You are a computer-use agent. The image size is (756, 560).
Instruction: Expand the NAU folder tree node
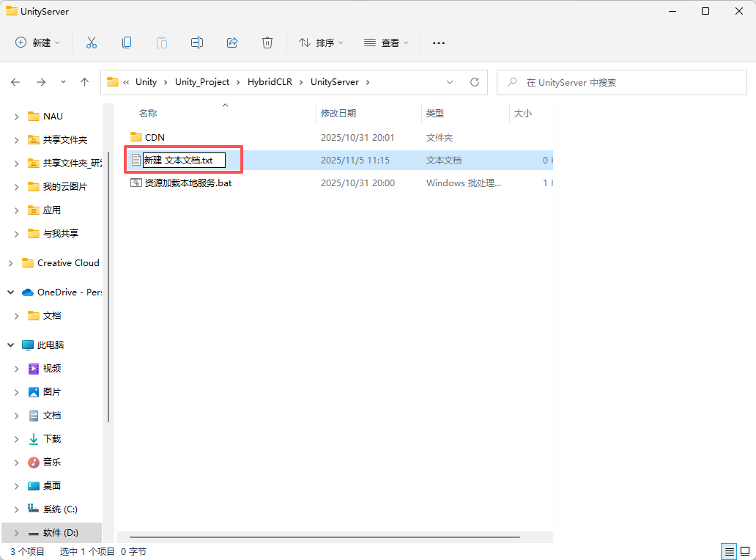[16, 117]
